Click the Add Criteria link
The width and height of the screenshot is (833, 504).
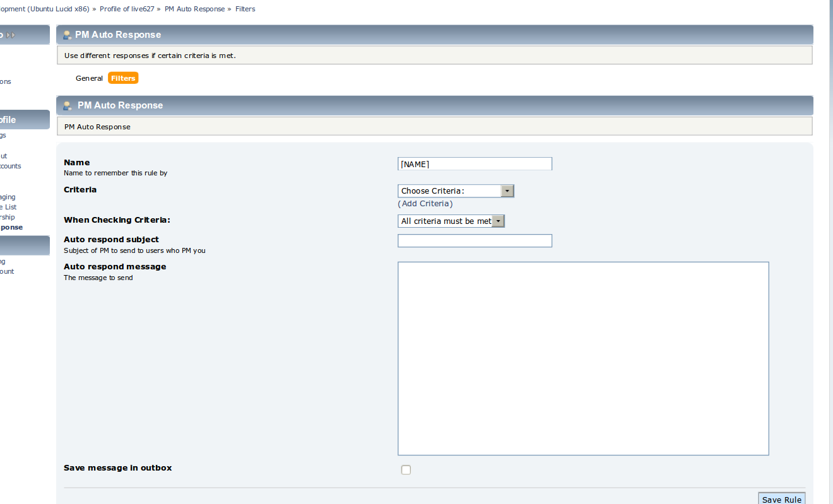click(425, 204)
